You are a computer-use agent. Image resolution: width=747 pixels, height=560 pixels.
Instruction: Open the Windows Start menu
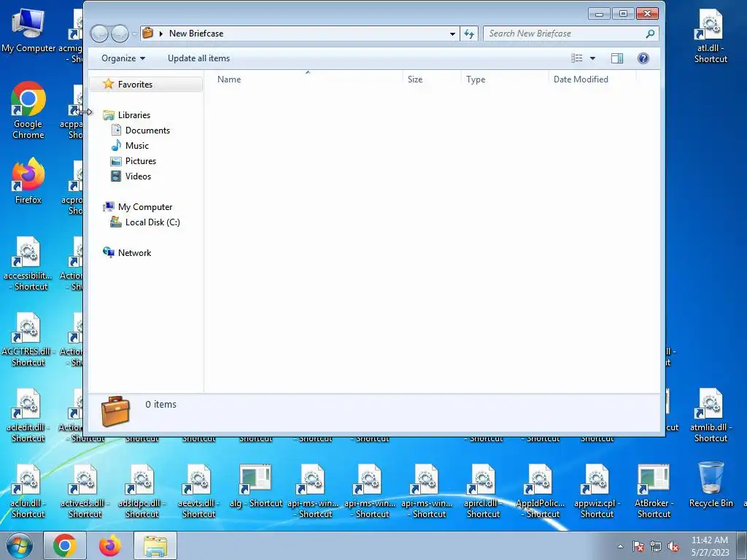click(x=19, y=545)
